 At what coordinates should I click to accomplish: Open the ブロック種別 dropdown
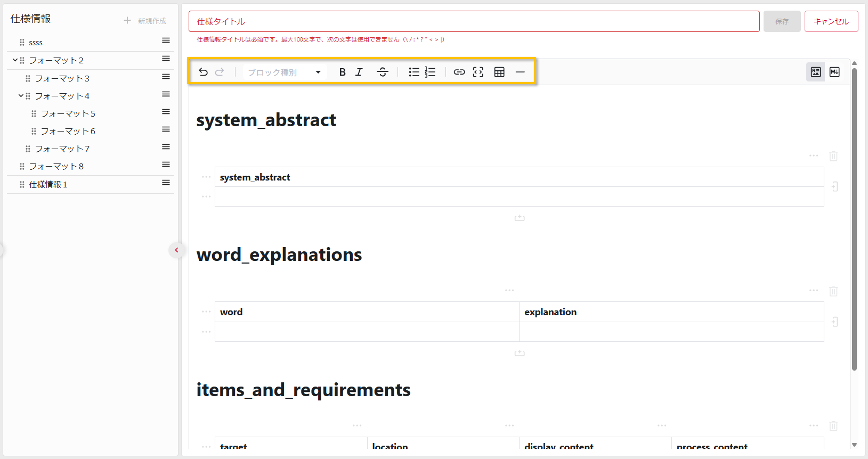point(284,72)
